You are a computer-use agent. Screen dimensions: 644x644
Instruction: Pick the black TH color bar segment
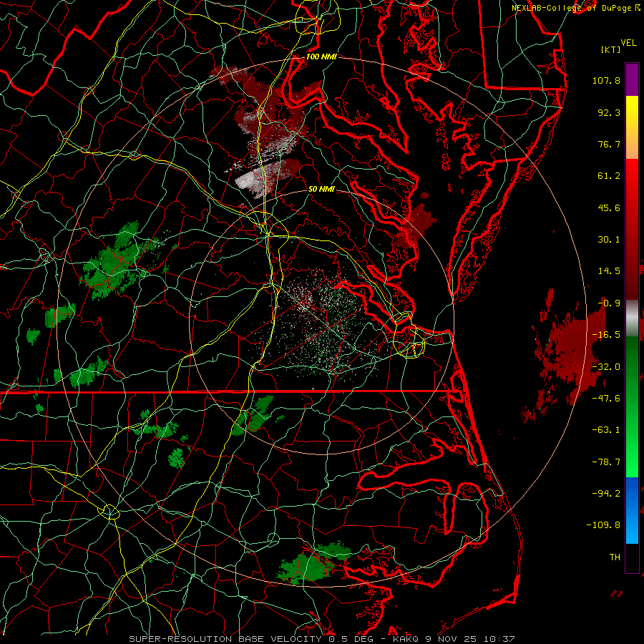(632, 557)
